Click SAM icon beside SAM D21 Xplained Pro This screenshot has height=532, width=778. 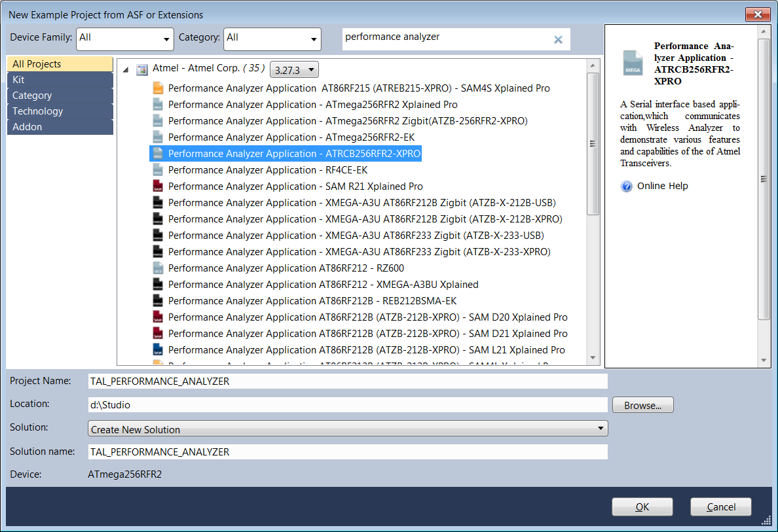pos(158,334)
